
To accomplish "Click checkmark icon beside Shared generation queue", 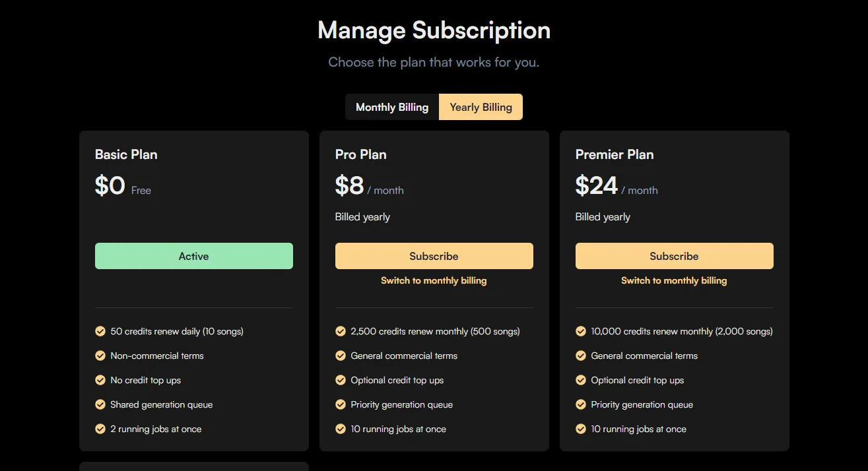I will coord(100,404).
